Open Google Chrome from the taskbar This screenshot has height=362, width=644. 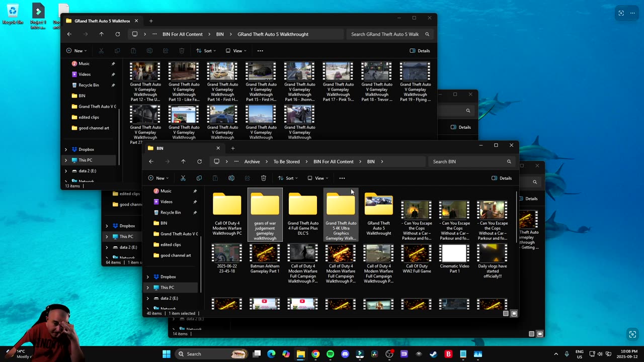315,354
